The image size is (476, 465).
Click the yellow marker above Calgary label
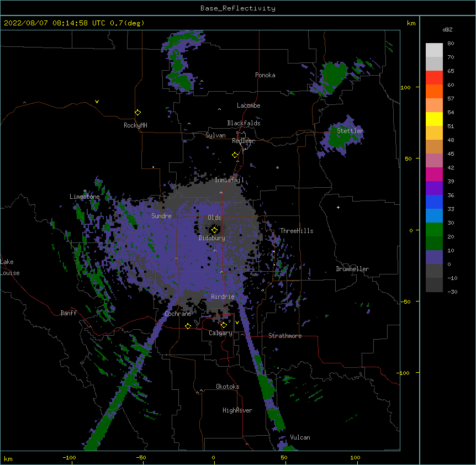224,325
